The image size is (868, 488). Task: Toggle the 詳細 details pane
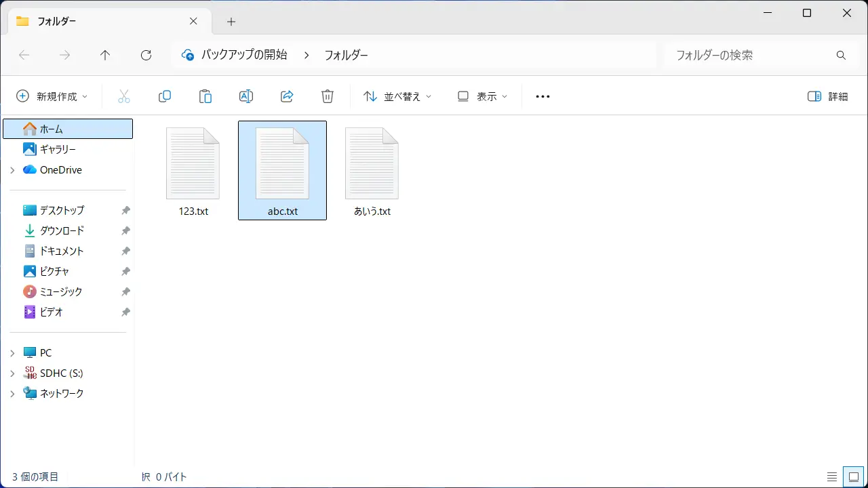[827, 96]
